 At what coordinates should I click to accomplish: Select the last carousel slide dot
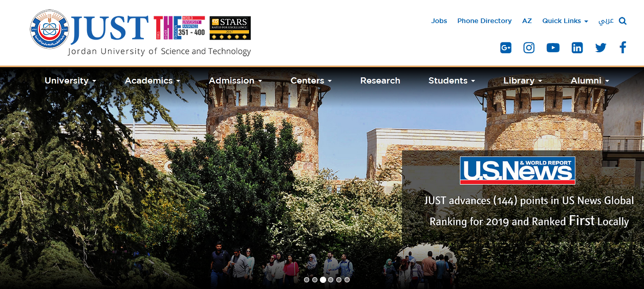(x=347, y=280)
